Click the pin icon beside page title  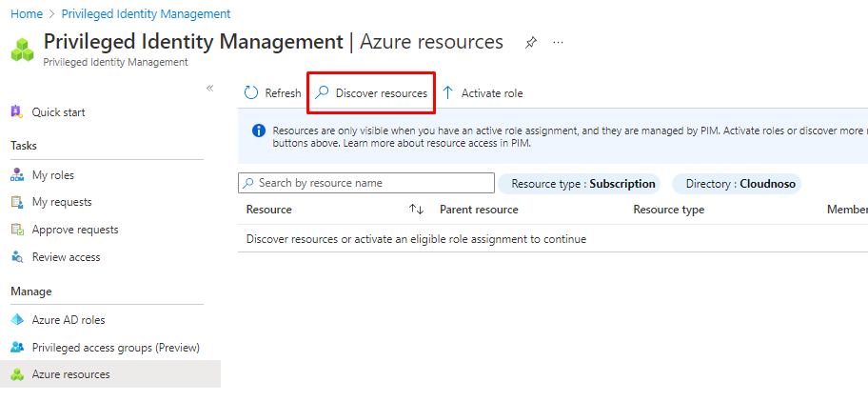click(531, 43)
